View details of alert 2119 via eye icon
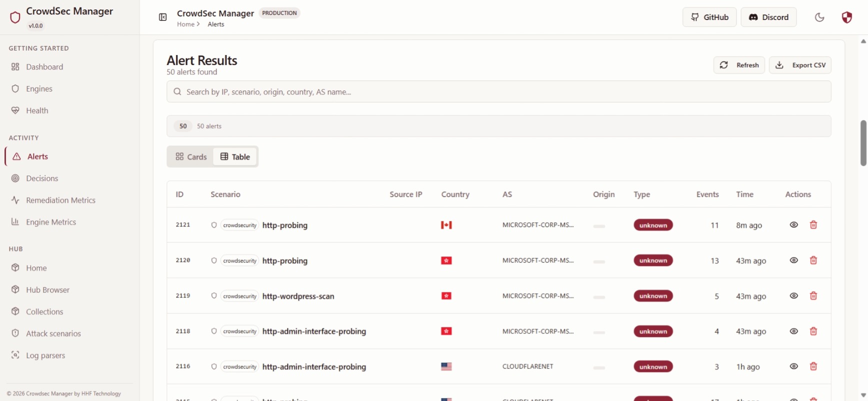 coord(794,296)
